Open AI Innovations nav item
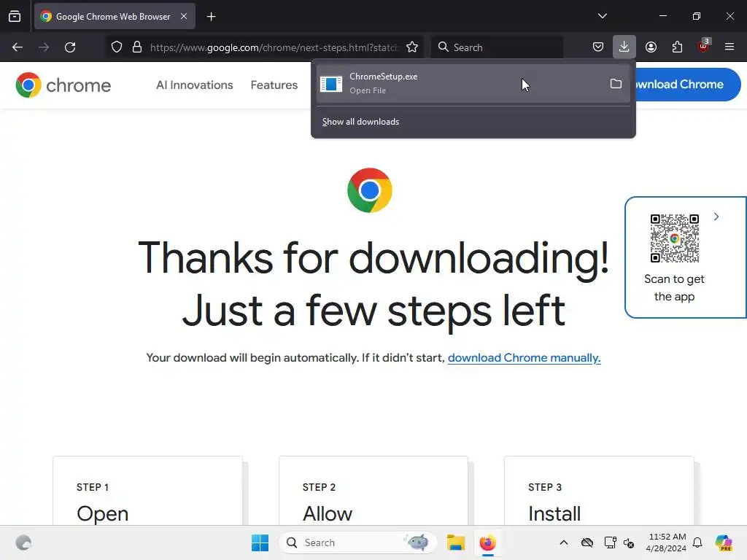 click(194, 85)
